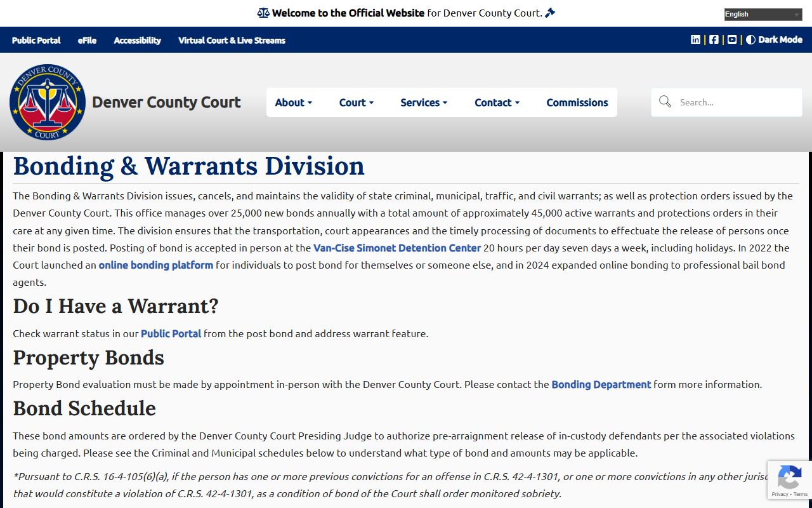Viewport: 812px width, 508px height.
Task: Expand the Contact menu
Action: coord(497,102)
